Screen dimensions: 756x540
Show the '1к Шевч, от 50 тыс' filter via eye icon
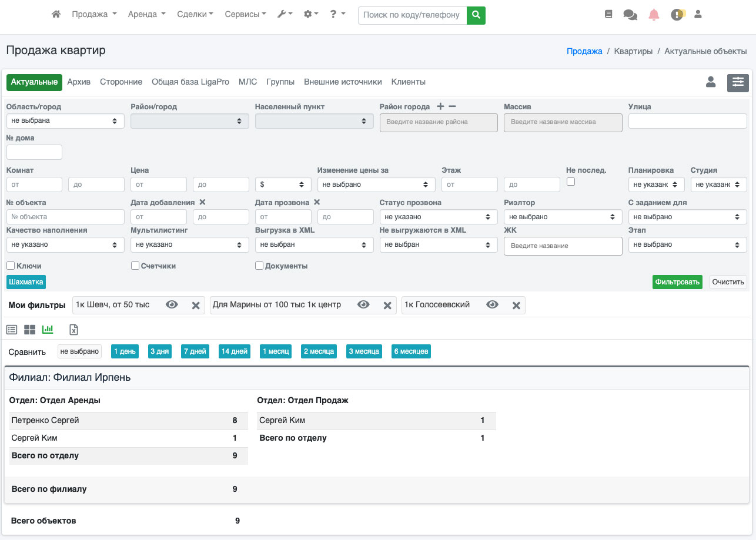point(172,305)
